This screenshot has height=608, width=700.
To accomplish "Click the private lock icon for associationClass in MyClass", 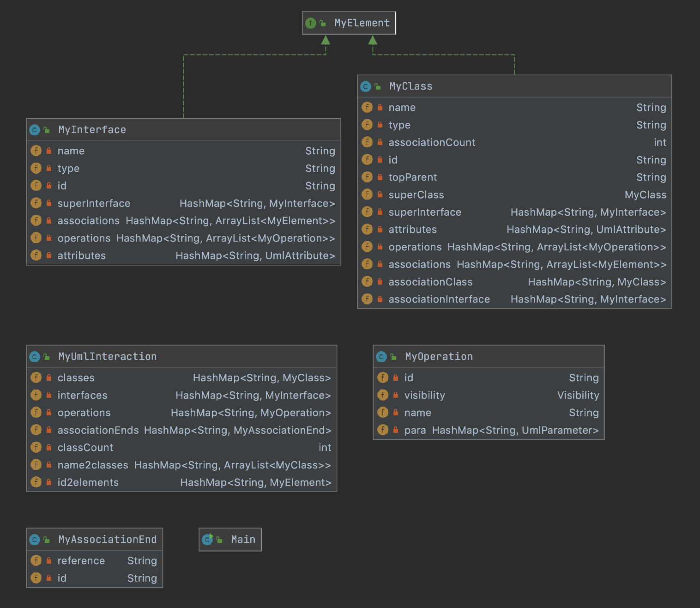I will point(380,281).
